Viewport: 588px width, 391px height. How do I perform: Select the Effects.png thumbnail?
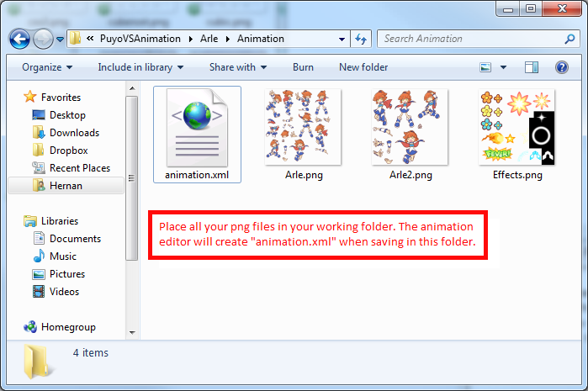(x=517, y=127)
